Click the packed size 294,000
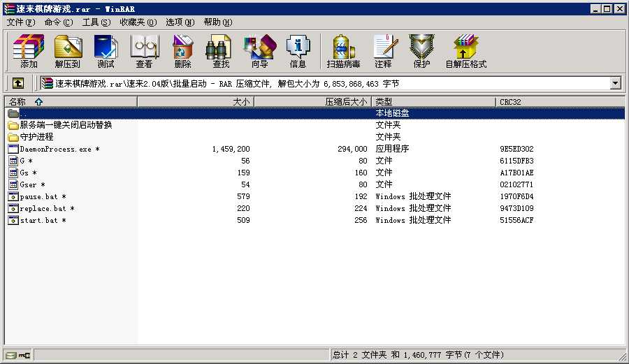This screenshot has height=364, width=629. pos(352,149)
